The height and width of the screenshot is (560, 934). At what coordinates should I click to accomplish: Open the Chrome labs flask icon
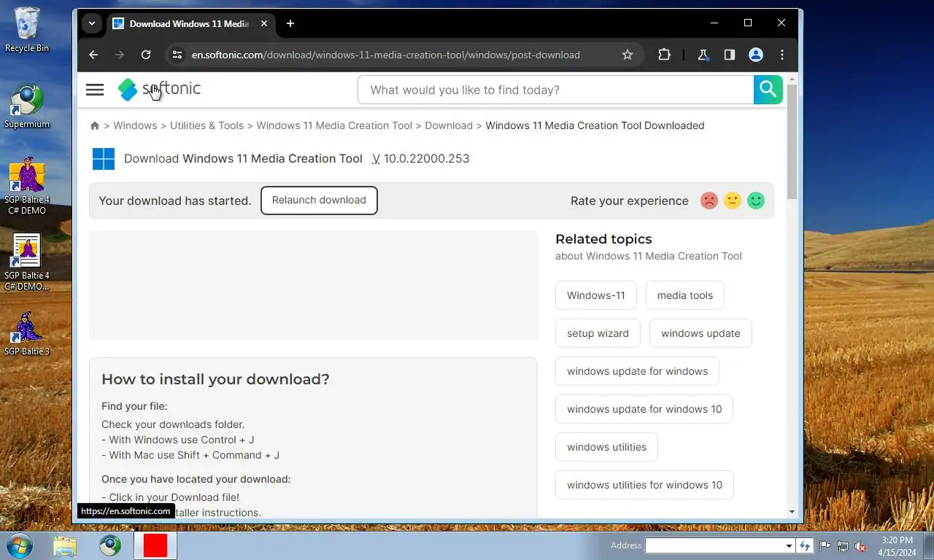(x=703, y=55)
